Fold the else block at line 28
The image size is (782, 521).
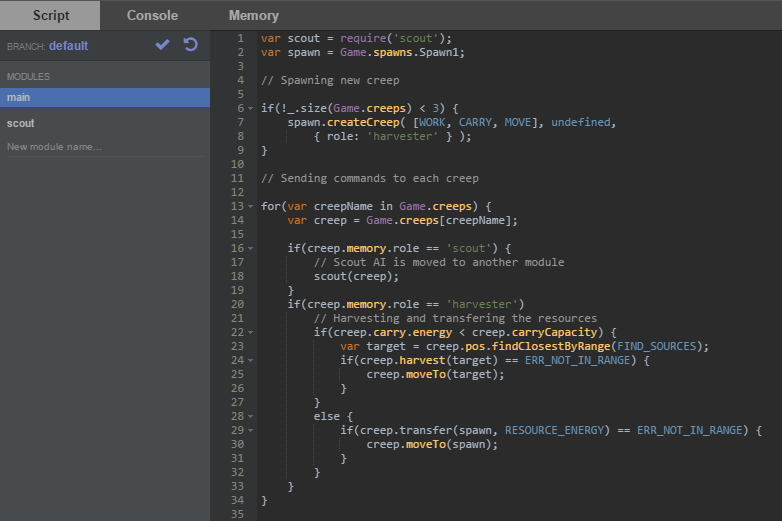point(250,416)
